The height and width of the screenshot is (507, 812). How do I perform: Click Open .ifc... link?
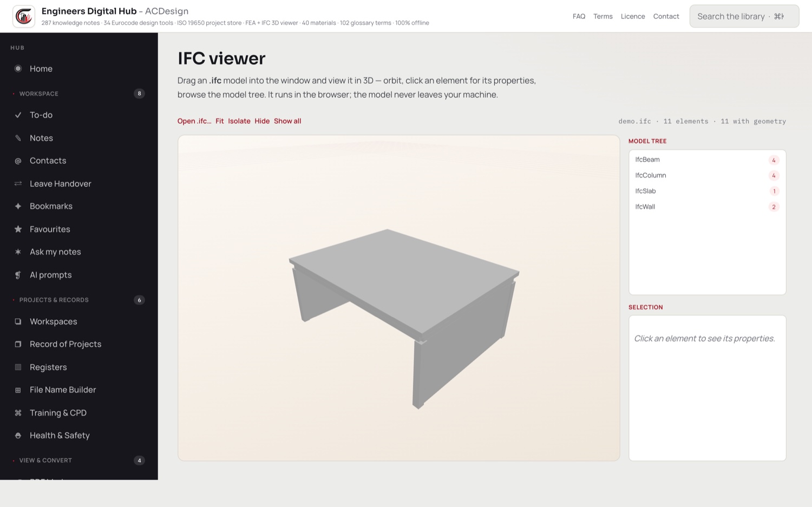[x=194, y=121]
